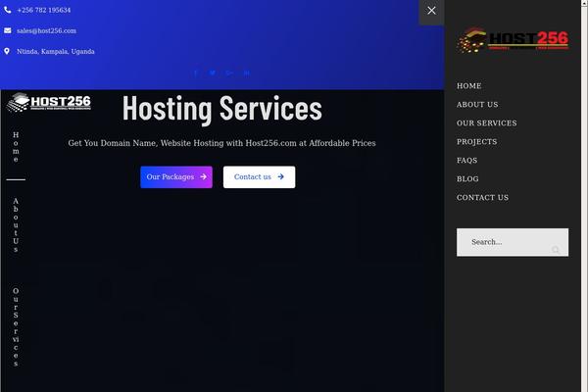Image resolution: width=588 pixels, height=392 pixels.
Task: Click the Ntinda, Kampala, Uganda address
Action: pos(56,51)
